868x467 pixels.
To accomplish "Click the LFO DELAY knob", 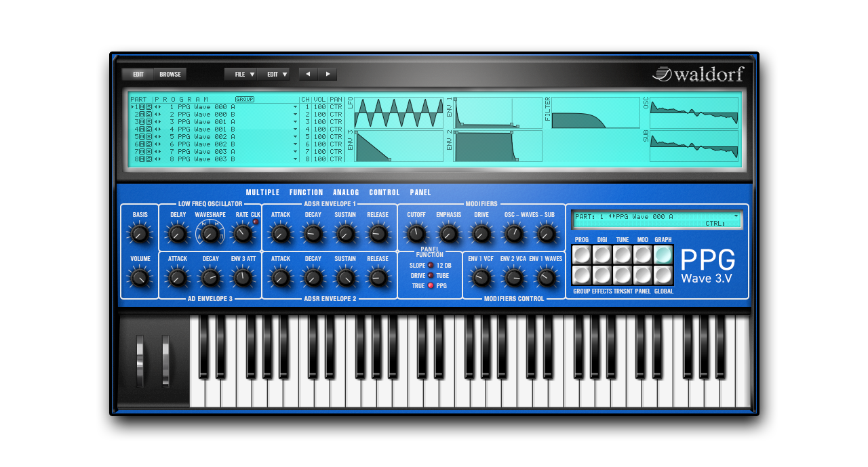I will point(178,235).
